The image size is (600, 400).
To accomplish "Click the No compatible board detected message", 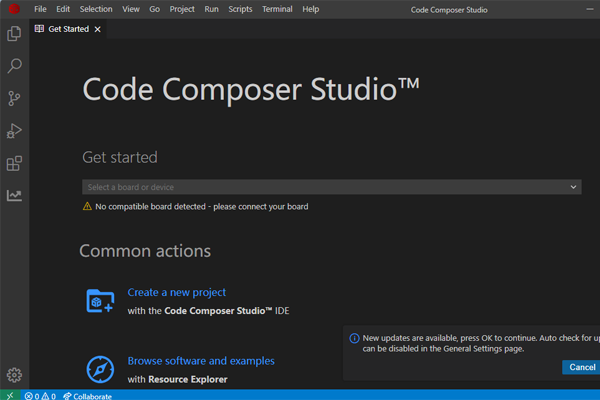I will point(202,207).
